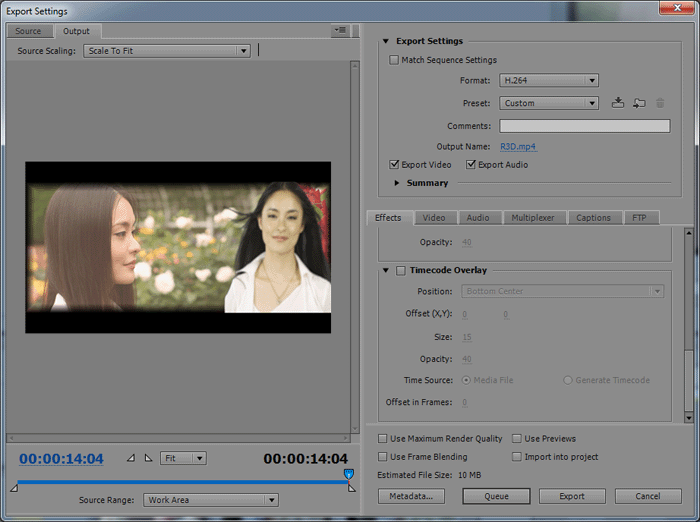Close the Export Settings dialog
The image size is (700, 522).
(677, 8)
